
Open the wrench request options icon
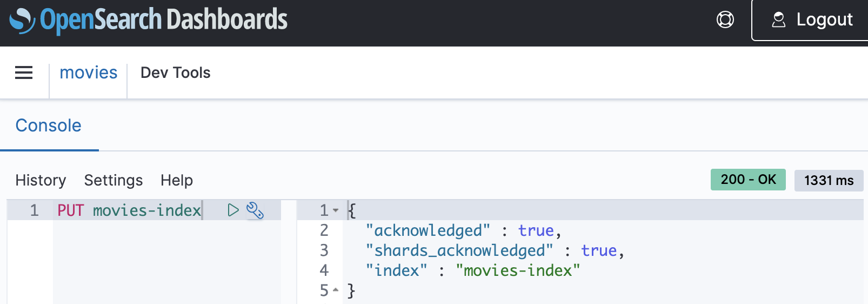pos(255,210)
